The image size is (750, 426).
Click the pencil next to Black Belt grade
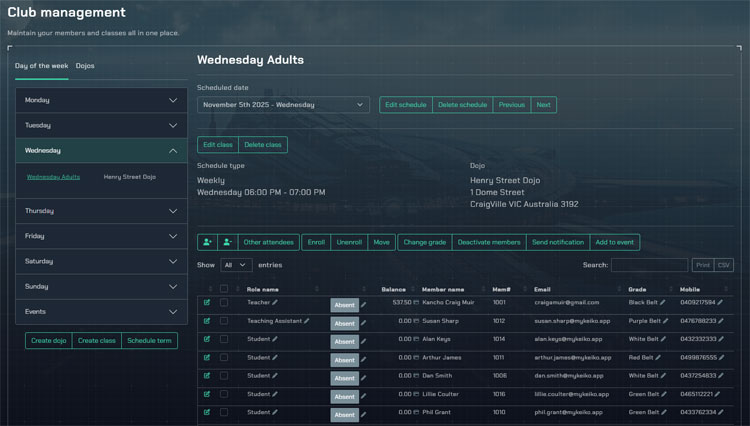coord(663,302)
